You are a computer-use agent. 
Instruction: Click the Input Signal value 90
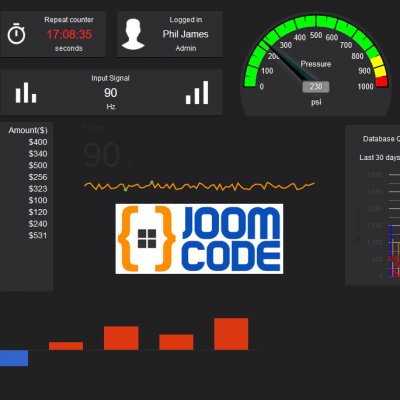click(x=110, y=93)
